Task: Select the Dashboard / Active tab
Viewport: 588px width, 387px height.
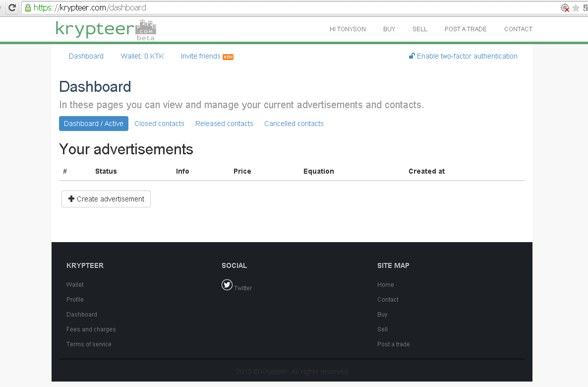Action: click(x=94, y=124)
